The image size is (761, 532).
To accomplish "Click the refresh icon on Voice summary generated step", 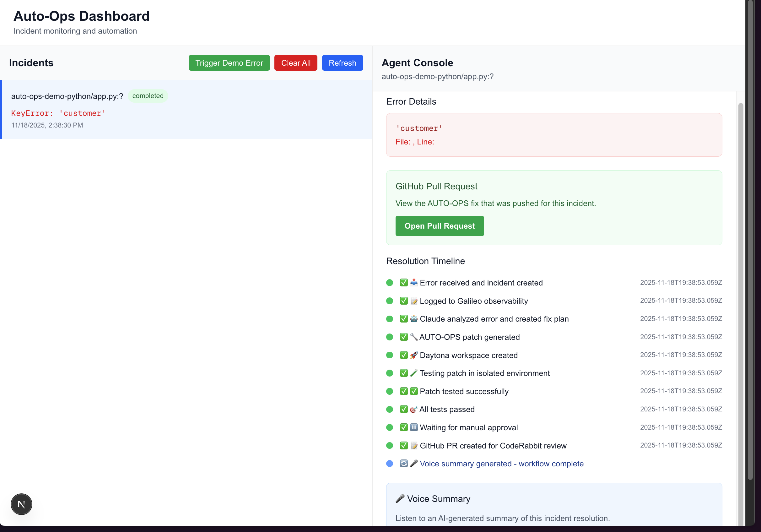I will (x=403, y=464).
